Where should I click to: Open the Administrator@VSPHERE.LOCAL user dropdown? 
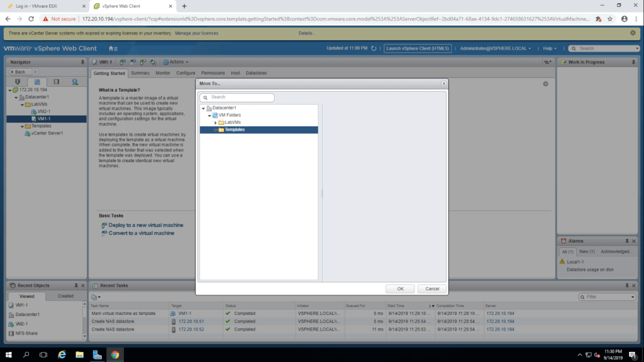pos(495,48)
